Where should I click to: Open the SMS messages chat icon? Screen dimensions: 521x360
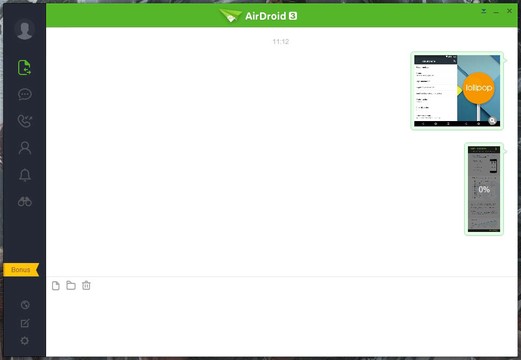(x=25, y=94)
